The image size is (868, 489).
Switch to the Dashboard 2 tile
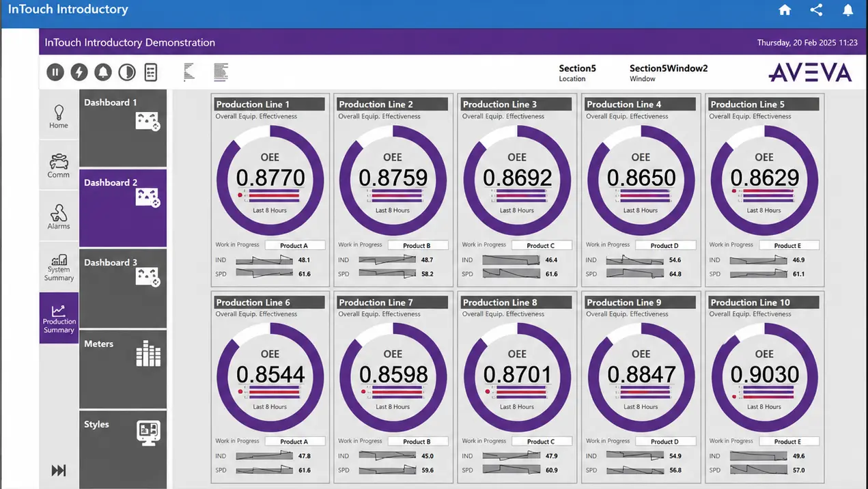pos(123,208)
